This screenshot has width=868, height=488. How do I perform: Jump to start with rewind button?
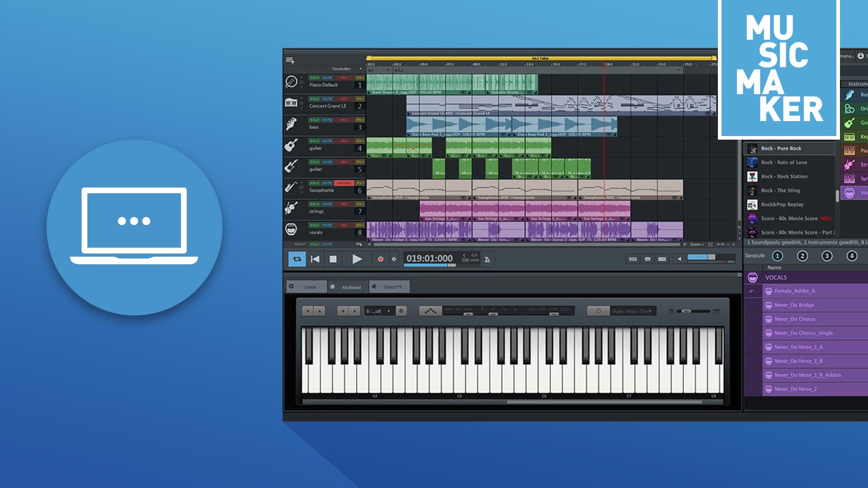(x=315, y=259)
